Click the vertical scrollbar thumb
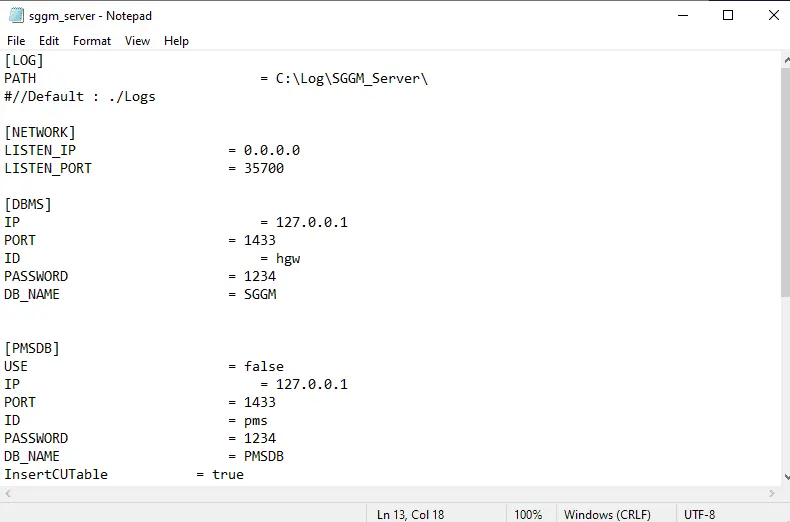 785,181
